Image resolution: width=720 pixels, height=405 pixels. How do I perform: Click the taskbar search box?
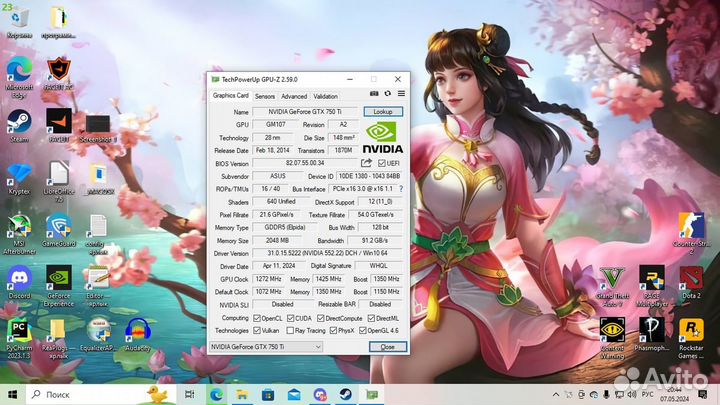[101, 394]
